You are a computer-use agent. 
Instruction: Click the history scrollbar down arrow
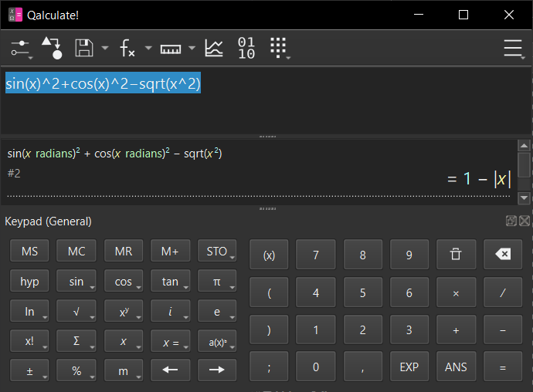click(524, 198)
